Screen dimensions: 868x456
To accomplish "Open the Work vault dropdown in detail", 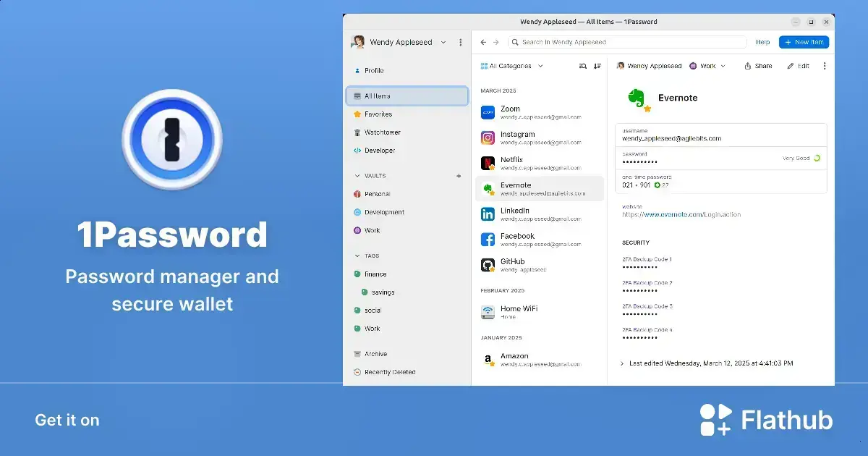I will (707, 66).
